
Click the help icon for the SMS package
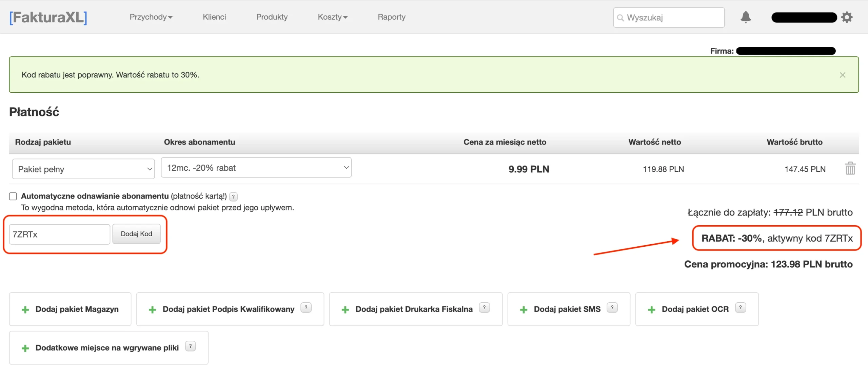(612, 308)
